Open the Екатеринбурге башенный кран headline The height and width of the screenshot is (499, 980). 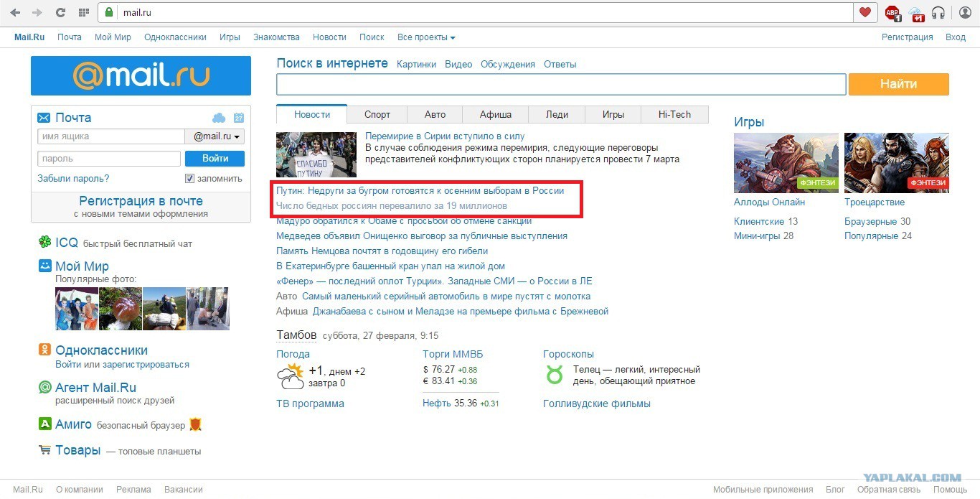tap(391, 266)
